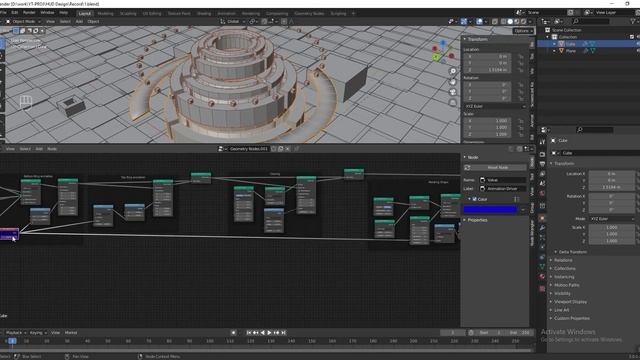Viewport: 640px width, 360px height.
Task: Select solid viewport shading mode
Action: pyautogui.click(x=510, y=21)
